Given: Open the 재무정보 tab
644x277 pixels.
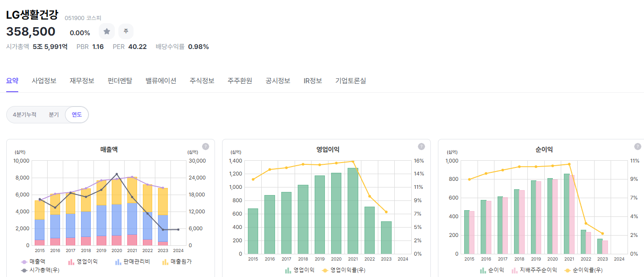Looking at the screenshot, I should (82, 81).
